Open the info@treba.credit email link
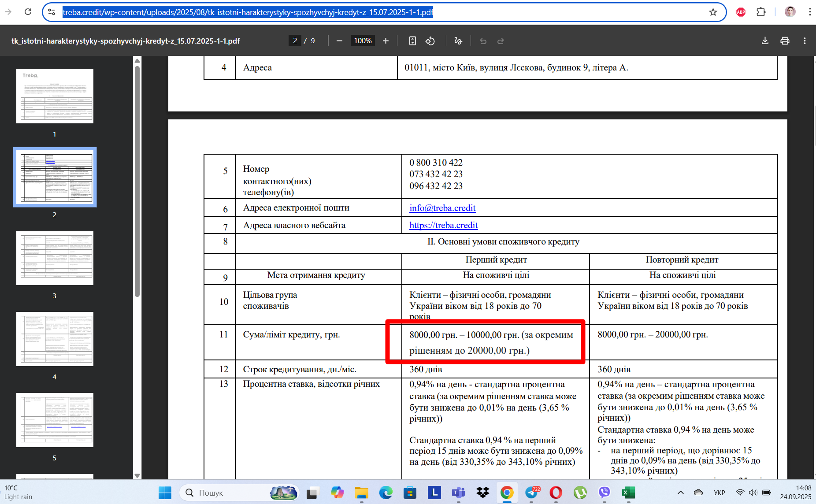The width and height of the screenshot is (816, 504). pyautogui.click(x=442, y=208)
